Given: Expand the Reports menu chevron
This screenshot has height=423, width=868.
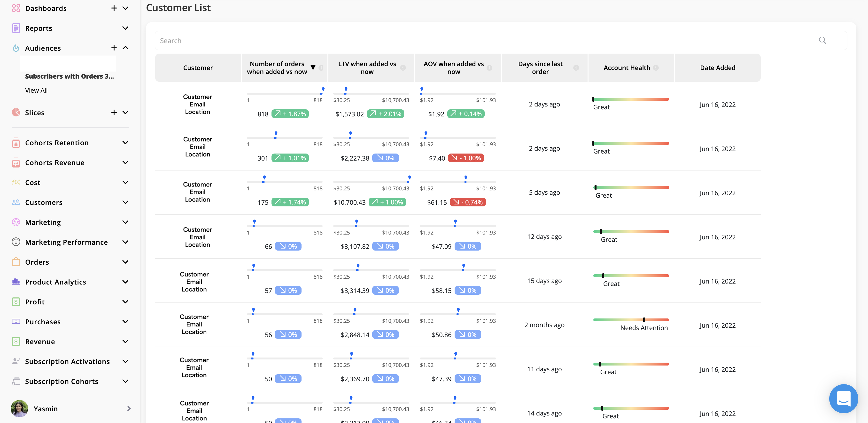Looking at the screenshot, I should coord(125,28).
